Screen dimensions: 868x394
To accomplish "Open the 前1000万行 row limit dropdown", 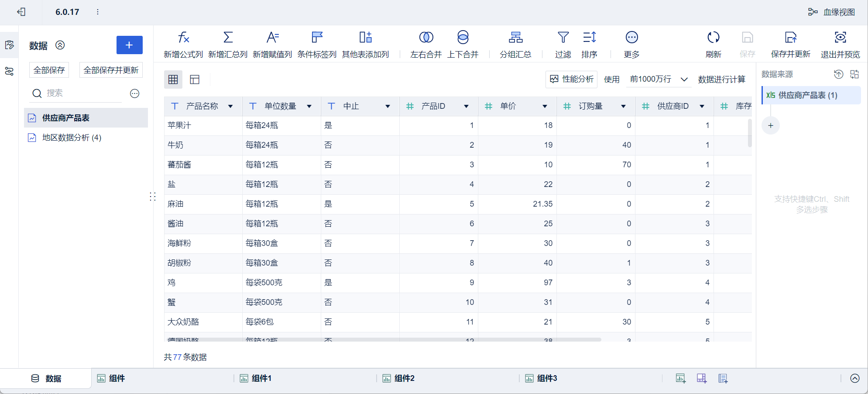I will click(659, 79).
